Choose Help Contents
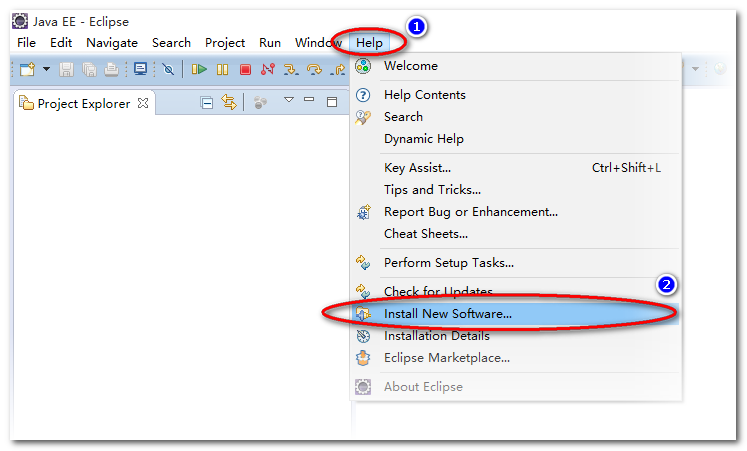The image size is (747, 451). (516, 95)
